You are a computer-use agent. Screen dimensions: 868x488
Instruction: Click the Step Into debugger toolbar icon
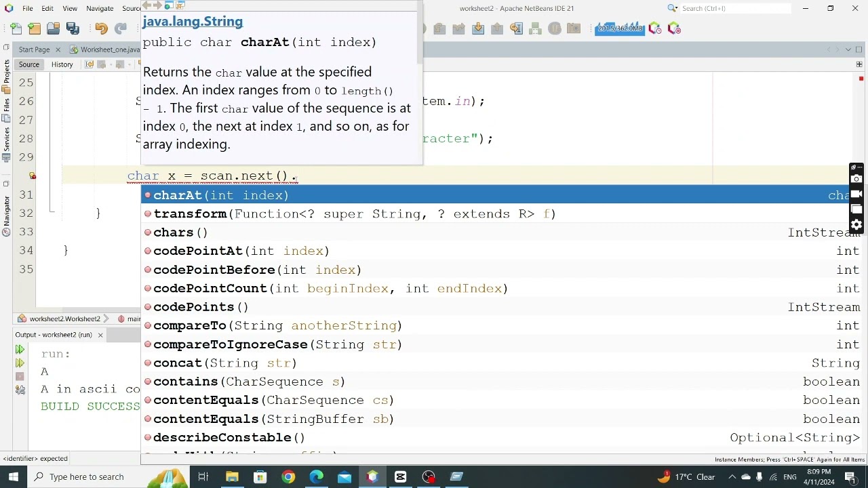[478, 28]
